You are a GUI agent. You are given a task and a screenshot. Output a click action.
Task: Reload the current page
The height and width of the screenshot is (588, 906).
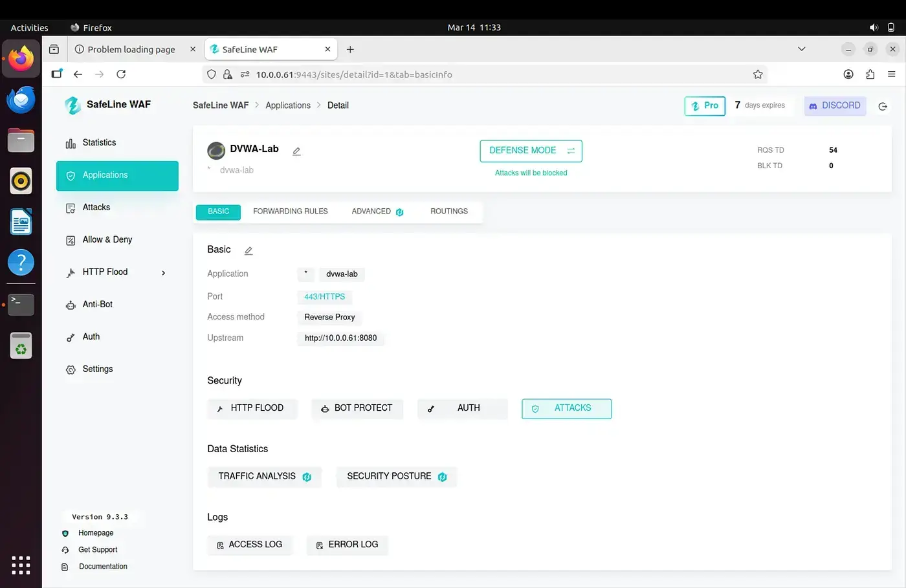point(121,74)
